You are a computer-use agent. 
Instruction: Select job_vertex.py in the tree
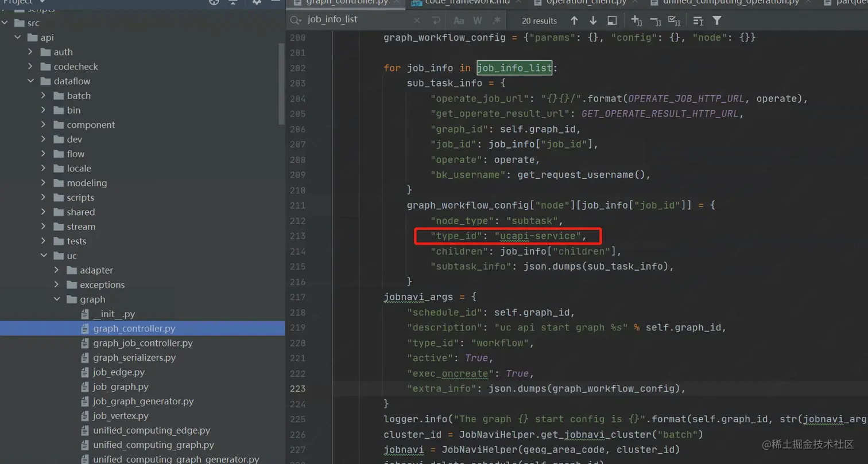click(121, 416)
